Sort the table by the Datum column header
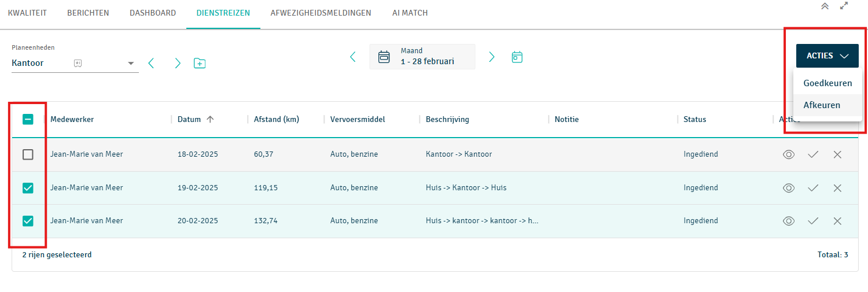This screenshot has width=868, height=292. pyautogui.click(x=189, y=120)
